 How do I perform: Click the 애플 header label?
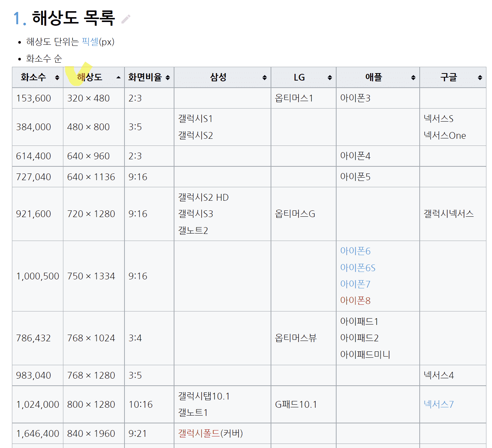click(x=373, y=77)
